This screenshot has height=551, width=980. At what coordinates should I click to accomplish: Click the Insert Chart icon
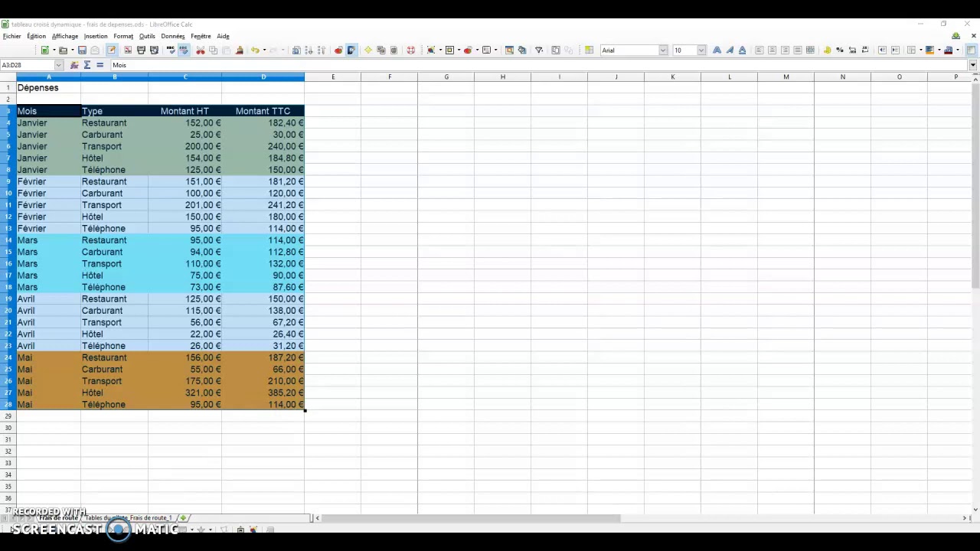[x=338, y=50]
